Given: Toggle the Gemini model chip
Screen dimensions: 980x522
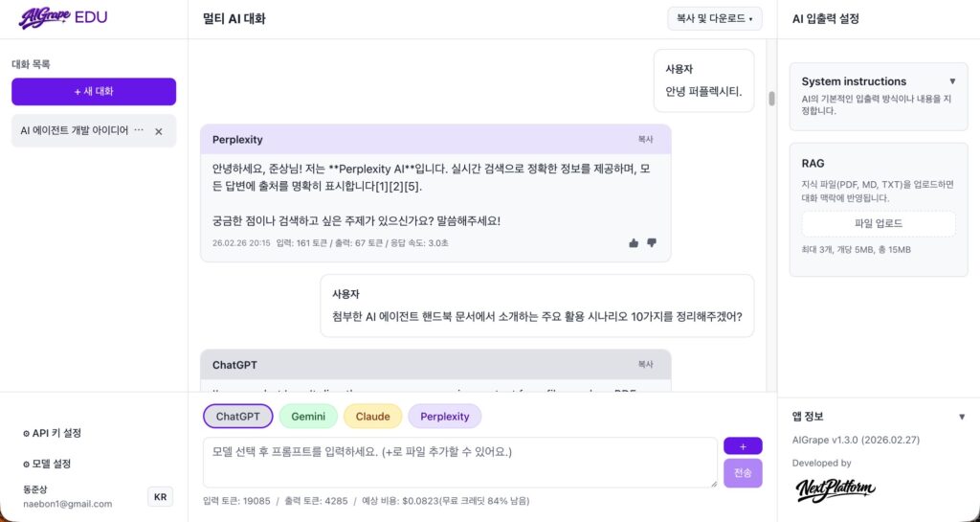Looking at the screenshot, I should coord(308,417).
